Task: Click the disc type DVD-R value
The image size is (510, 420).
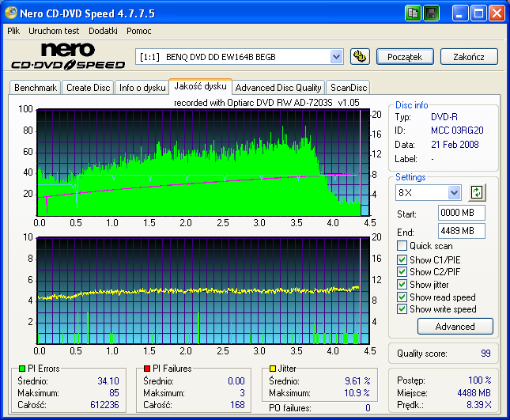Action: pyautogui.click(x=444, y=117)
